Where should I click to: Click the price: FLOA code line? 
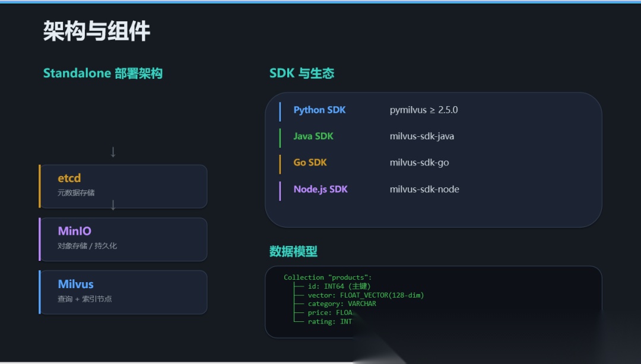coord(330,312)
